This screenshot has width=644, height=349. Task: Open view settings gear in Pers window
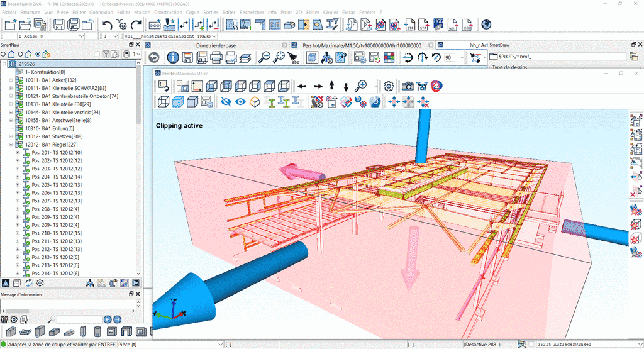(389, 86)
